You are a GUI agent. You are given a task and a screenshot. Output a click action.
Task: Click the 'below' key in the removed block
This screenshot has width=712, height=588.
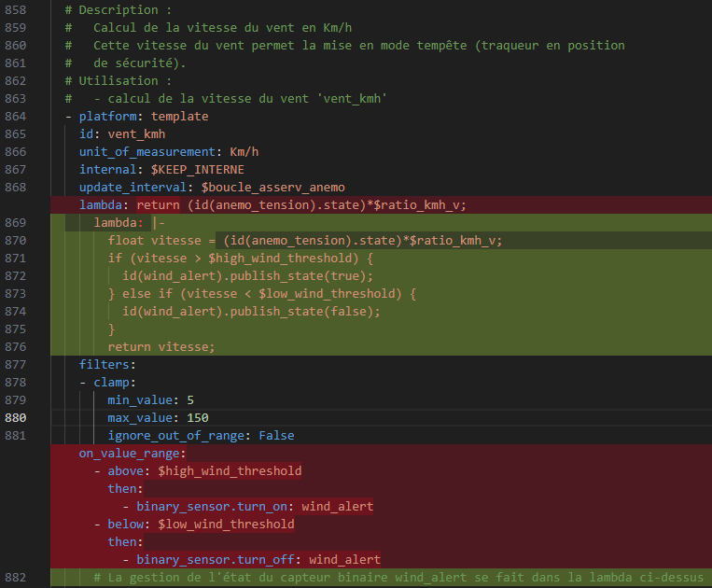point(126,524)
